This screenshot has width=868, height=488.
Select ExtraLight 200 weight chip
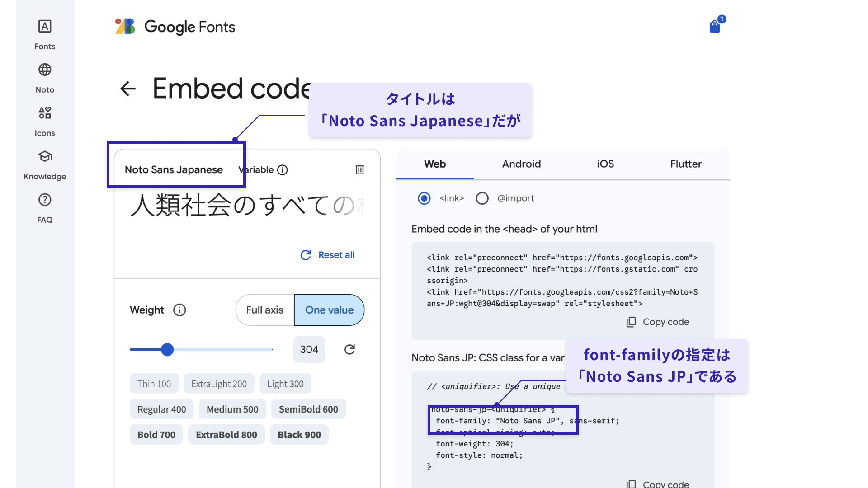click(219, 384)
